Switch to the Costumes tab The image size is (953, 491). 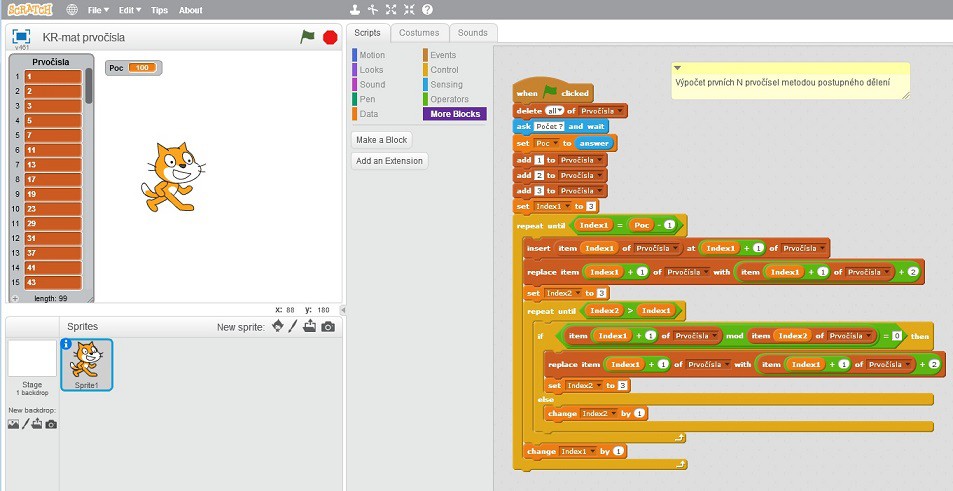[419, 33]
